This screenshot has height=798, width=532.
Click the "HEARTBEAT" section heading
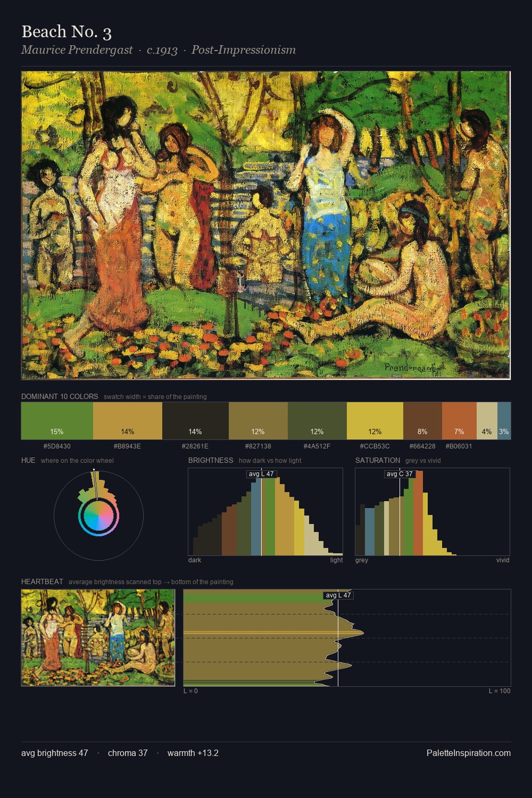click(x=42, y=581)
